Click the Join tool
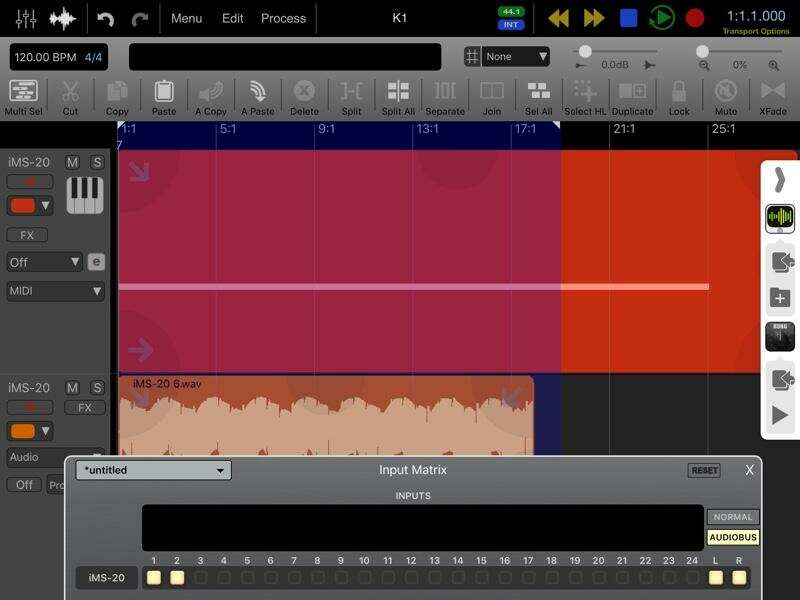This screenshot has width=800, height=600. [492, 97]
